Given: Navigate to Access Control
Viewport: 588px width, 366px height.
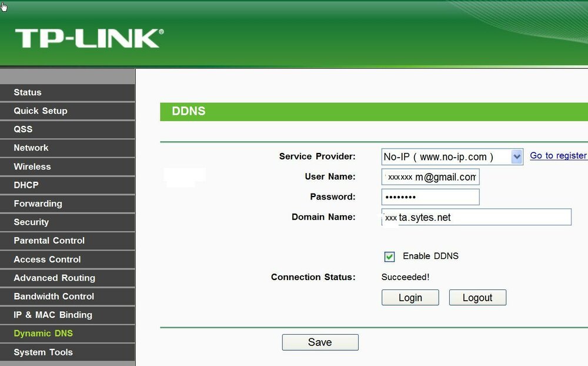Looking at the screenshot, I should pos(46,259).
